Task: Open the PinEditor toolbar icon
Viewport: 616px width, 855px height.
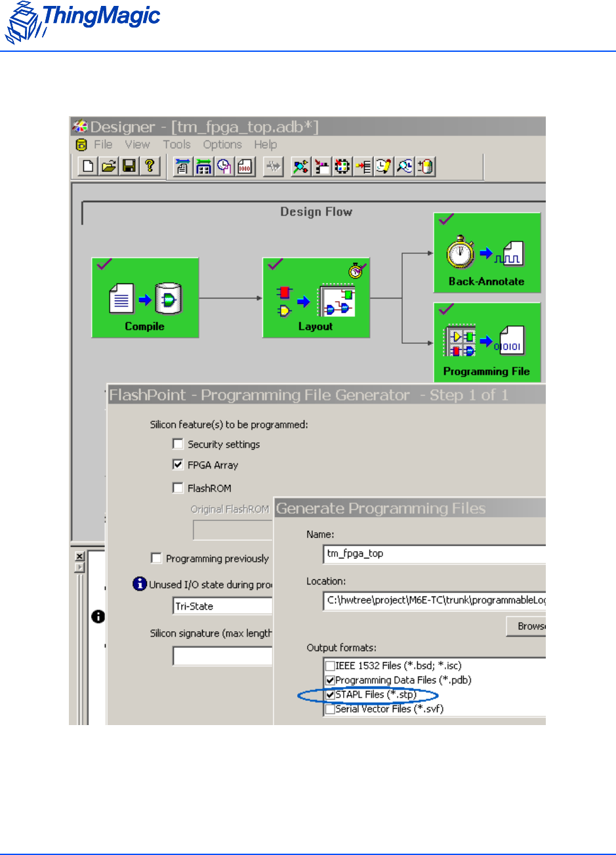Action: pos(321,167)
